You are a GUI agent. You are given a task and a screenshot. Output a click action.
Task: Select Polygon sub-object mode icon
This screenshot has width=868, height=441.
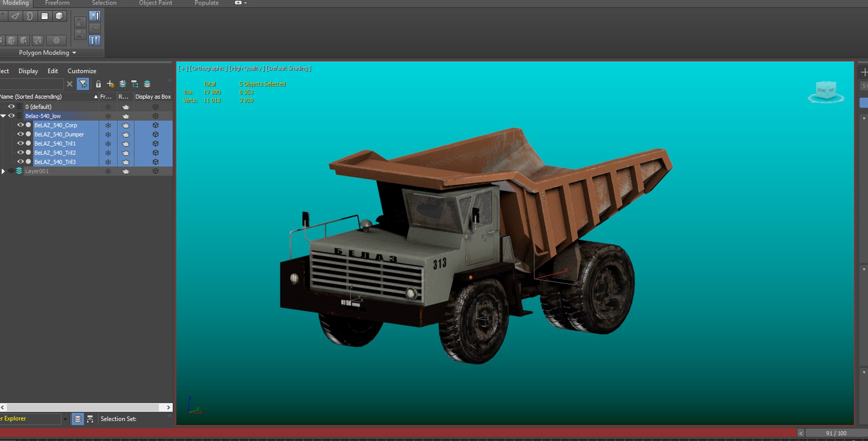pyautogui.click(x=45, y=16)
